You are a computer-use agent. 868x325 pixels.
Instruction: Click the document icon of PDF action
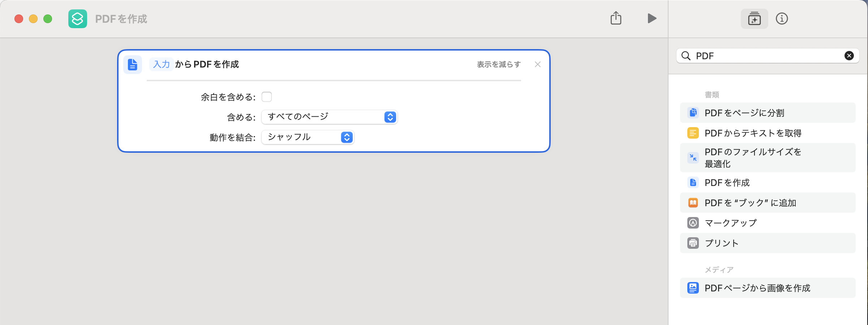133,65
